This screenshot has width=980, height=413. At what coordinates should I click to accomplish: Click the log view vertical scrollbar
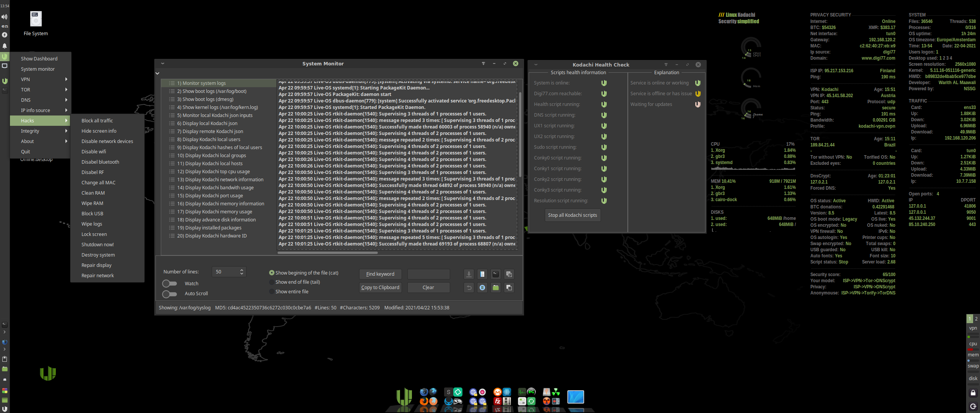tap(520, 134)
